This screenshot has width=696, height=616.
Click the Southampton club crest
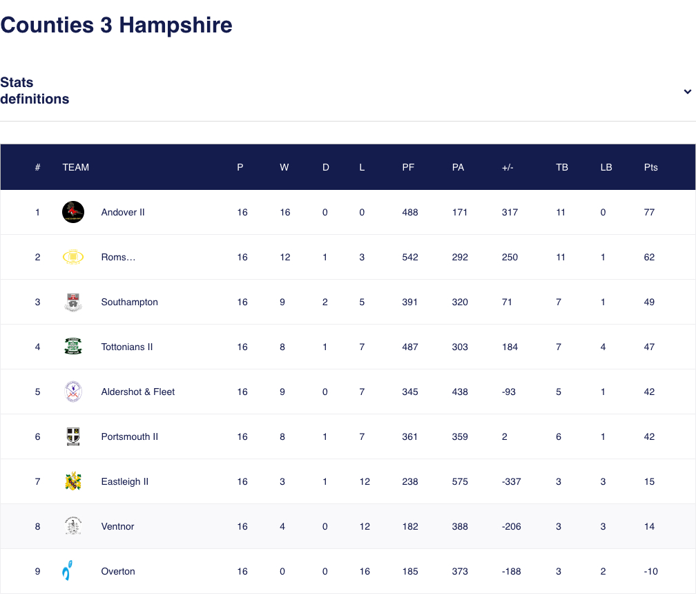click(73, 302)
